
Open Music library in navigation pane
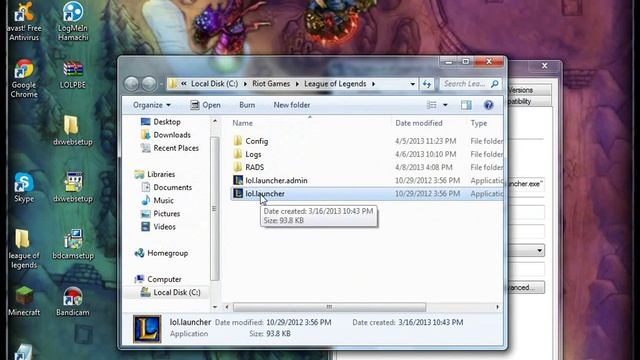(157, 200)
